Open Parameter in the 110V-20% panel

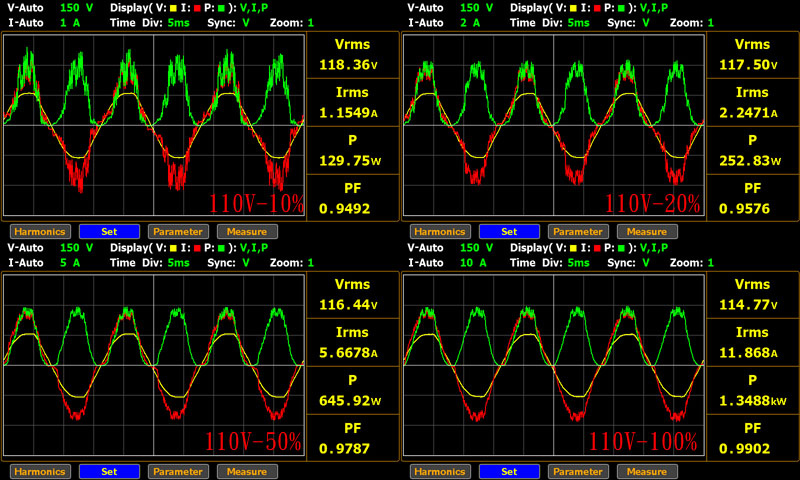point(578,232)
